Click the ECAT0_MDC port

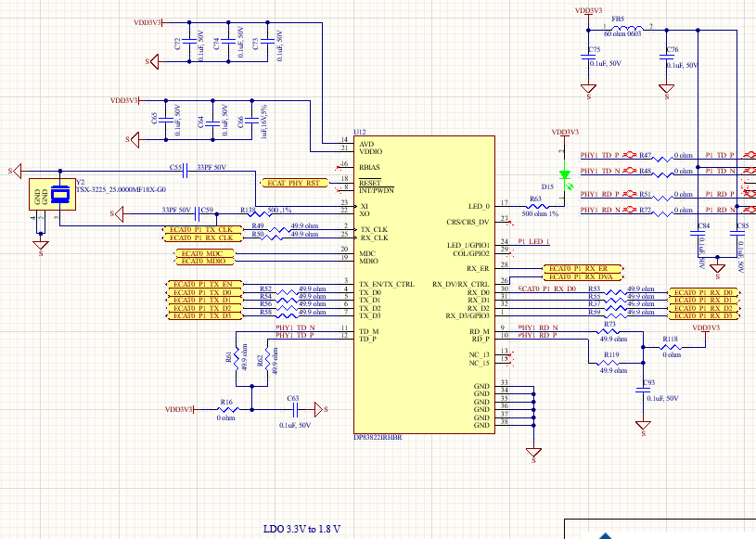coord(204,253)
